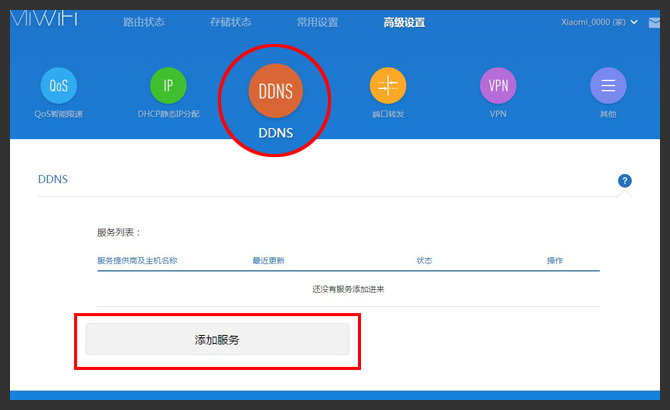Click the 还没有服务添加进来 message
The width and height of the screenshot is (670, 410).
348,289
